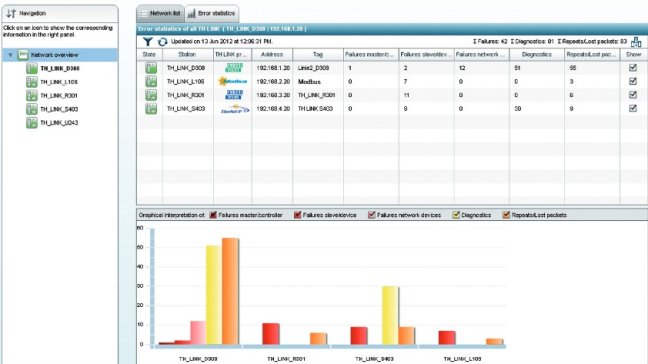Click yellow Diagnostics bar for TH_LINK_S403

click(390, 315)
